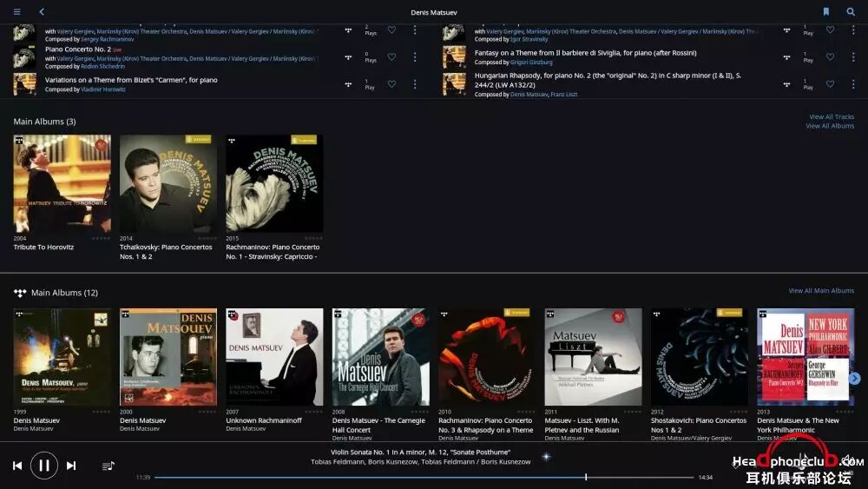Click TIDAL icon on Fantasy on Il barbiere row

[786, 57]
